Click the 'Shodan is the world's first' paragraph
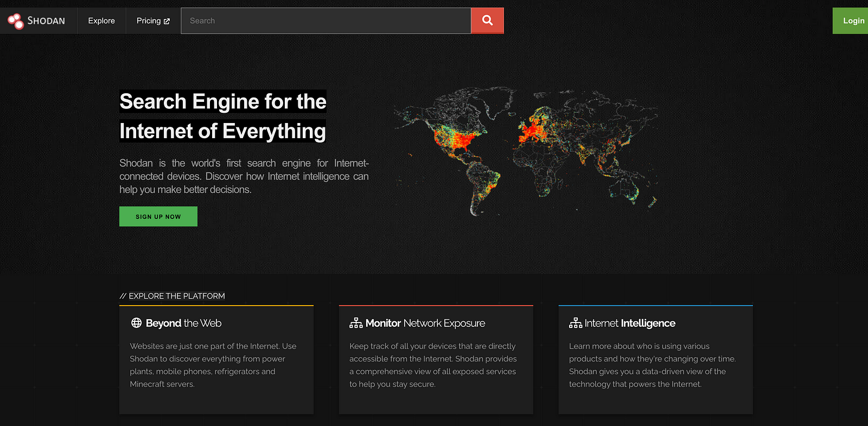 coord(244,176)
